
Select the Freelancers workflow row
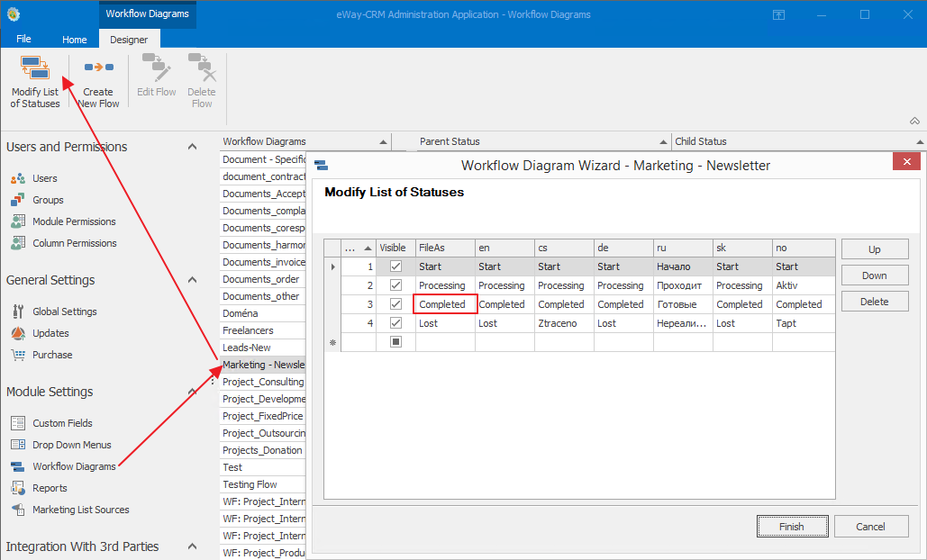pos(263,330)
